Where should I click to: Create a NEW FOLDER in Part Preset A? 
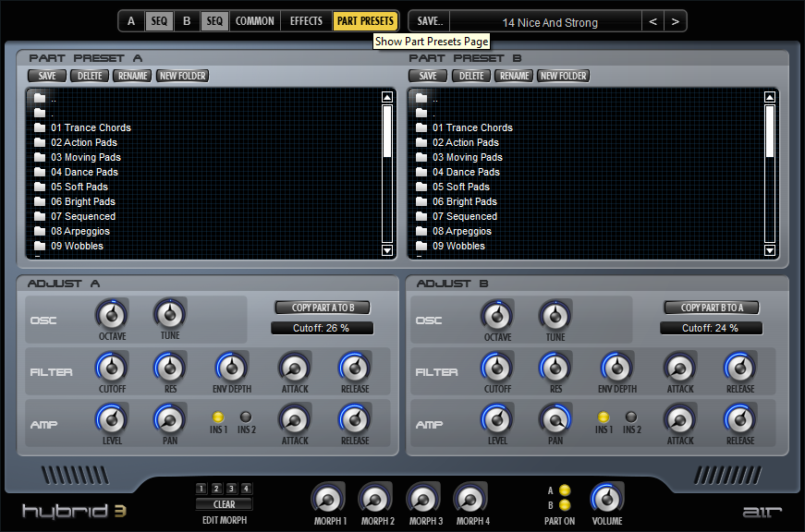[x=182, y=76]
